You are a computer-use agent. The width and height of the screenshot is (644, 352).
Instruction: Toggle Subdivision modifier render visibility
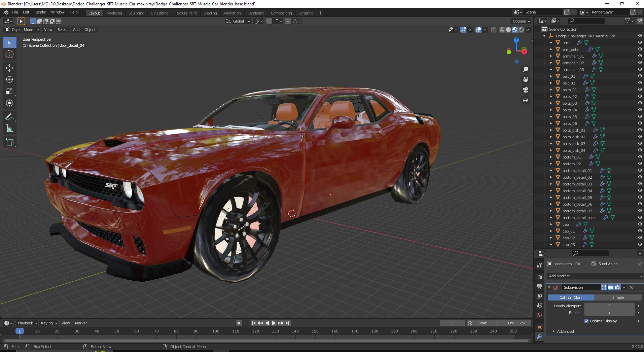click(x=617, y=287)
